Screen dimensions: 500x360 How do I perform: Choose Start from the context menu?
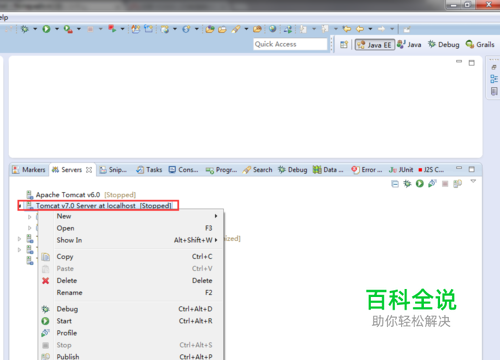point(131,321)
